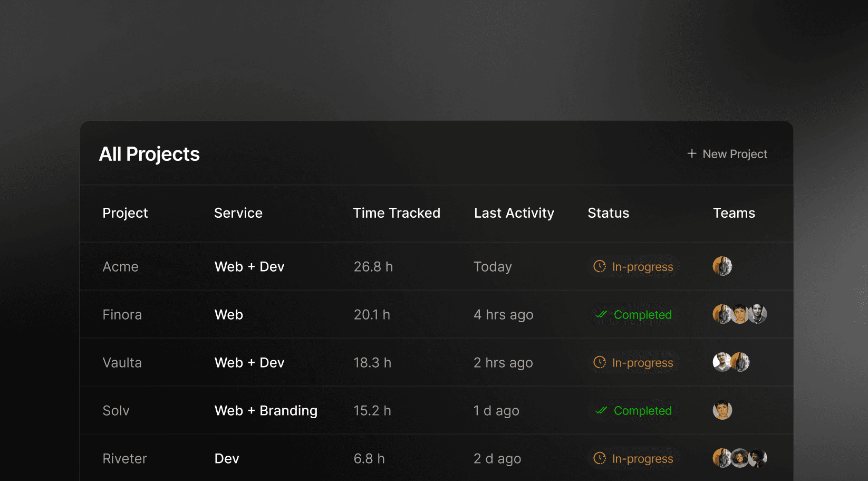Click the single team avatar on the Solv row
Image resolution: width=868 pixels, height=481 pixels.
point(722,410)
